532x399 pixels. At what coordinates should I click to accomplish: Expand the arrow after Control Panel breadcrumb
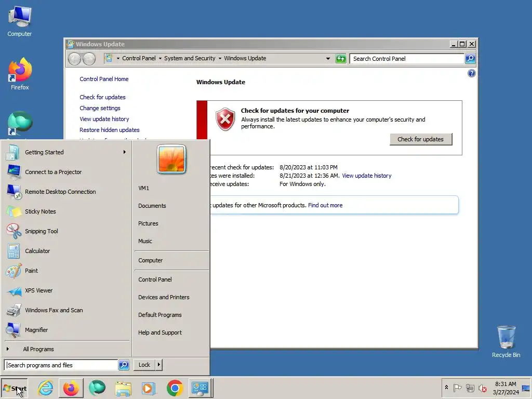coord(160,58)
